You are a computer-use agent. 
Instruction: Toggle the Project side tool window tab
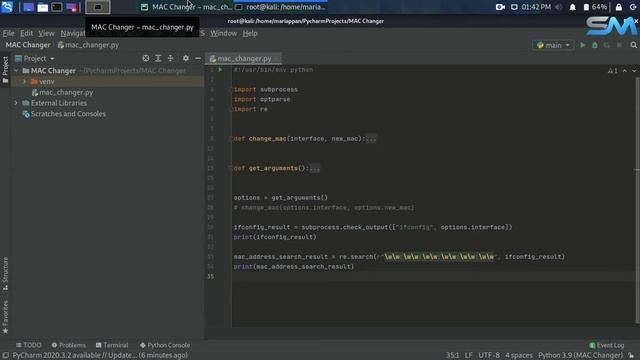(5, 69)
